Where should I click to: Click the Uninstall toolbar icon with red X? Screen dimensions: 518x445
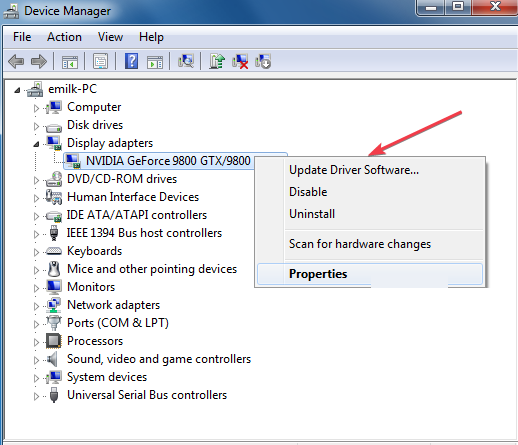240,61
